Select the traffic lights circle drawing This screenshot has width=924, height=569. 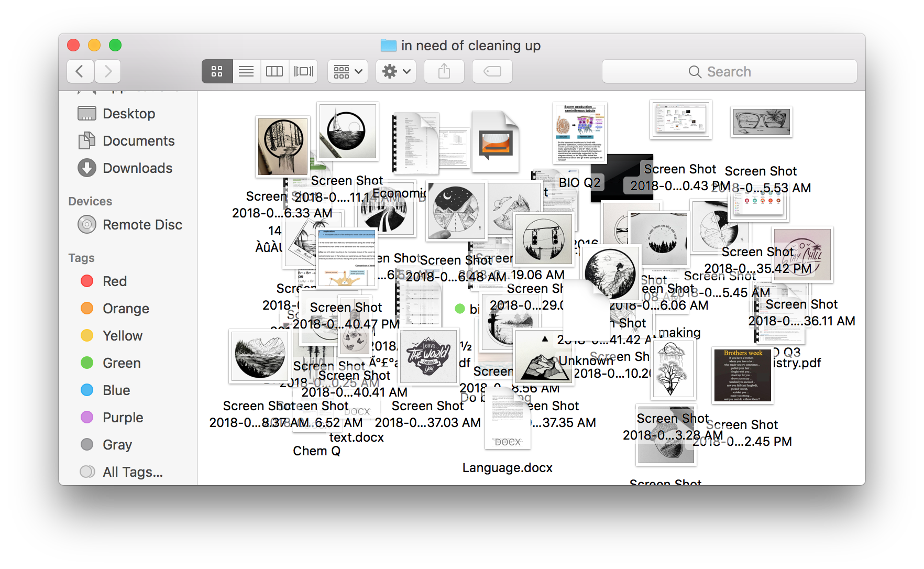[544, 239]
